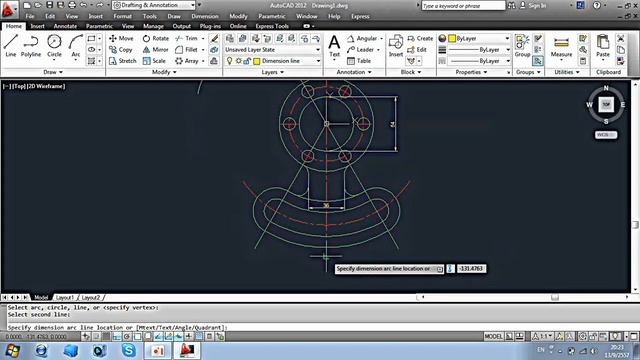
Task: Click the Create block button
Action: [420, 38]
